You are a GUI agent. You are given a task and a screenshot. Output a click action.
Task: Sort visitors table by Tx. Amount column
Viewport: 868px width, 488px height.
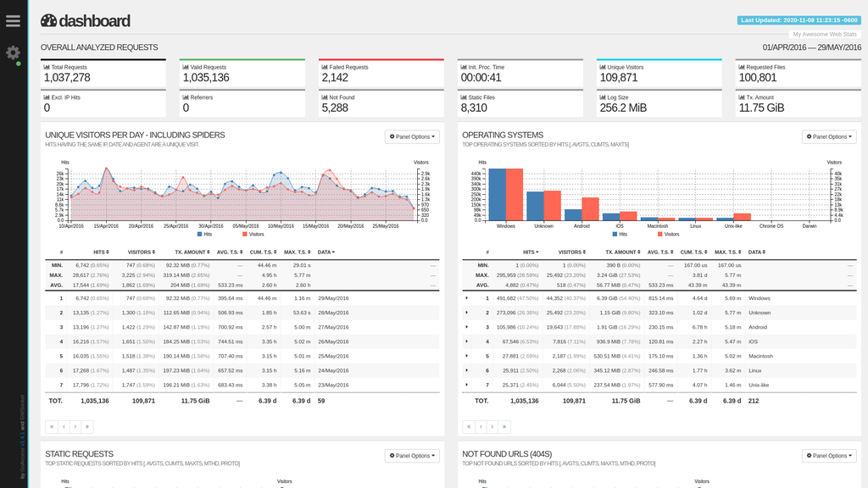click(192, 252)
